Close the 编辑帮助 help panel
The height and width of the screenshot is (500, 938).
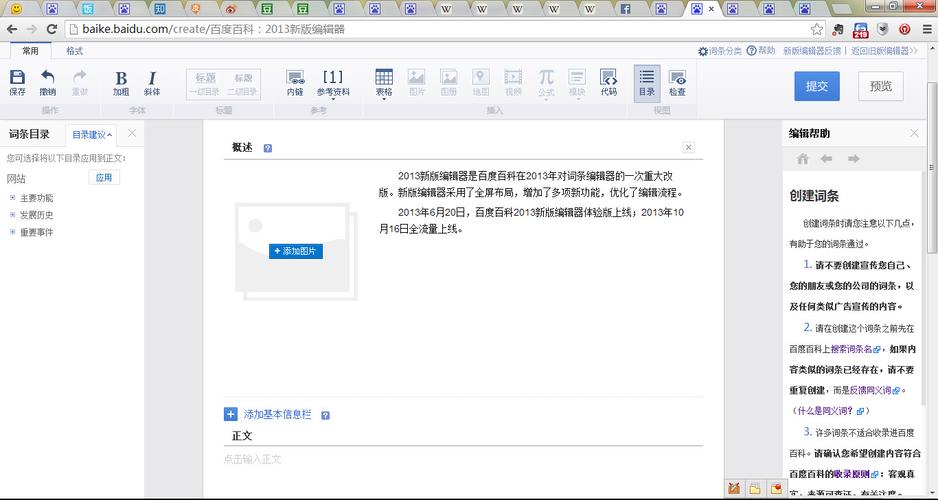click(913, 133)
